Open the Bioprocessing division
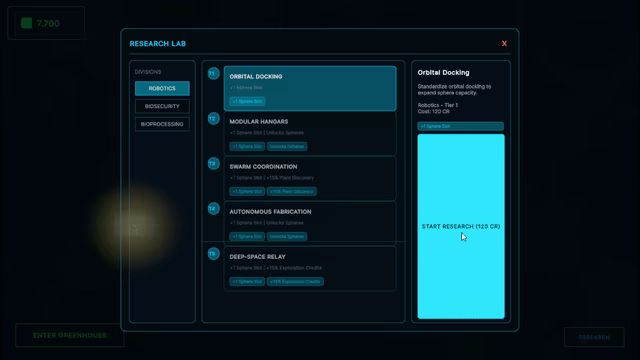Image resolution: width=640 pixels, height=360 pixels. point(162,124)
